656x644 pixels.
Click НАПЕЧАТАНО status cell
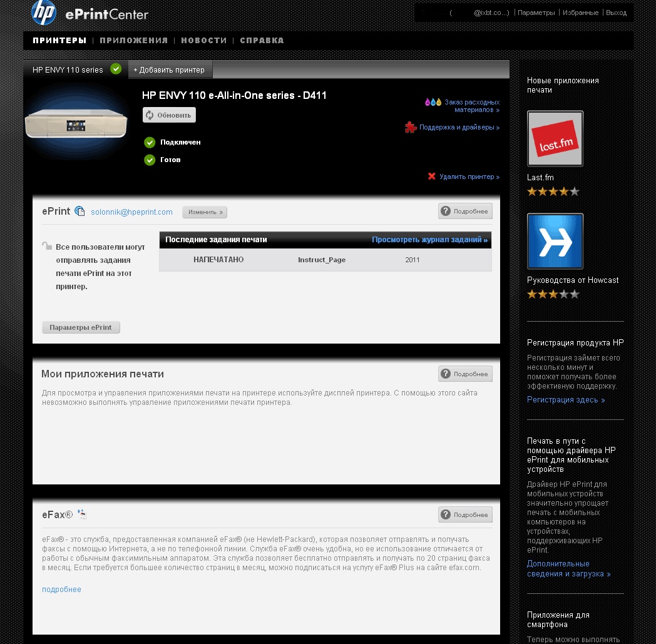pos(218,260)
